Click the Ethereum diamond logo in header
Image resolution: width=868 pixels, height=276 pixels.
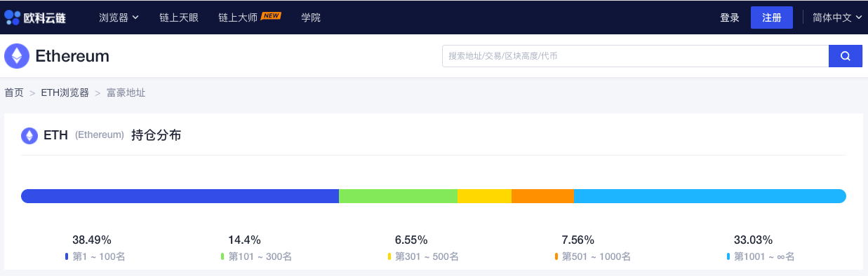coord(17,56)
